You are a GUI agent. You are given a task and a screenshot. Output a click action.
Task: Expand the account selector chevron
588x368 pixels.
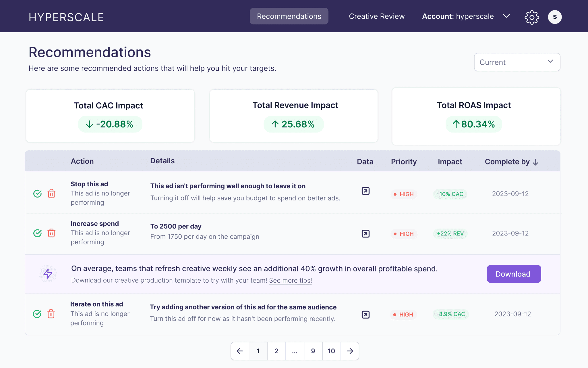(506, 16)
